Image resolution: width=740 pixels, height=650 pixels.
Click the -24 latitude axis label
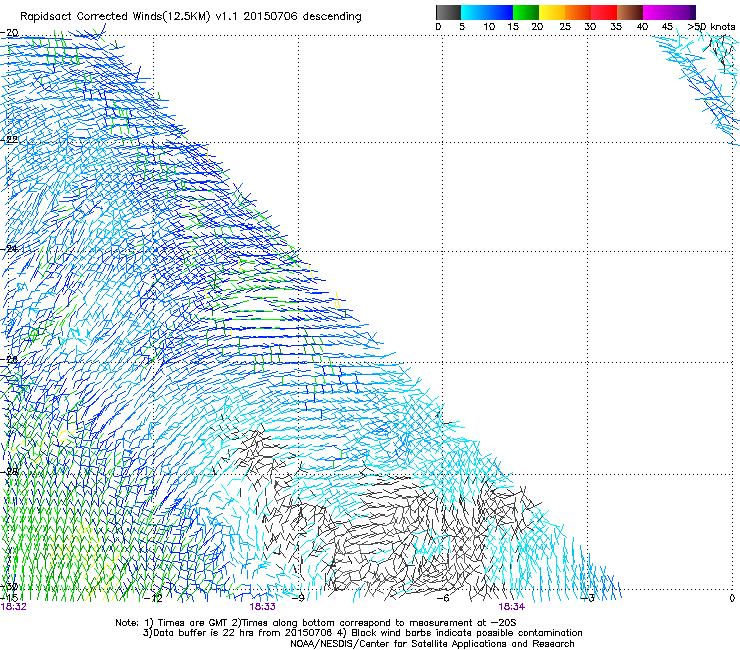[9, 249]
